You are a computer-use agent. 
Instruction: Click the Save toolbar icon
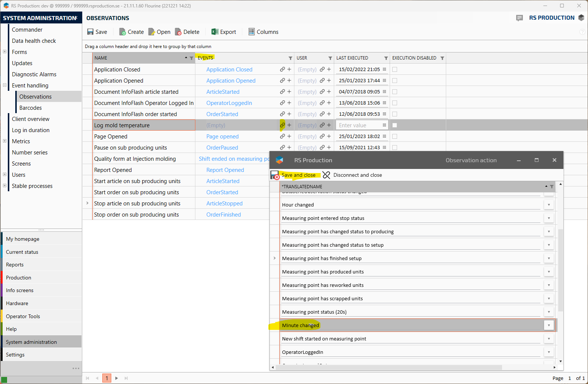pyautogui.click(x=90, y=32)
